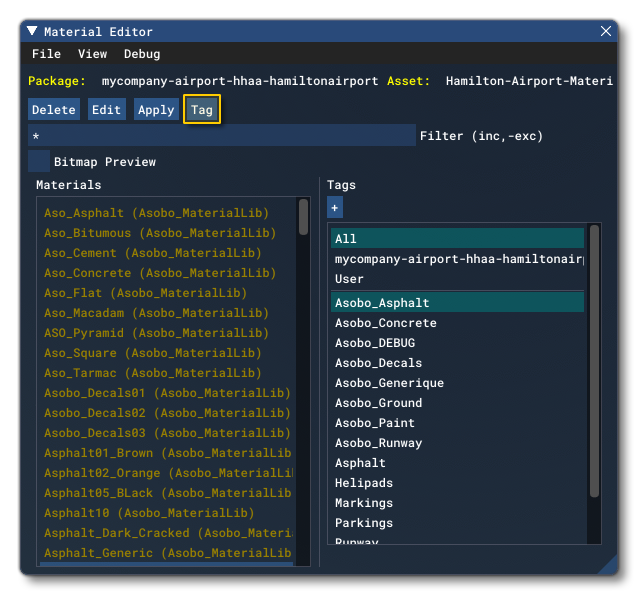This screenshot has height=595, width=638.
Task: Select the All tag
Action: pyautogui.click(x=457, y=238)
